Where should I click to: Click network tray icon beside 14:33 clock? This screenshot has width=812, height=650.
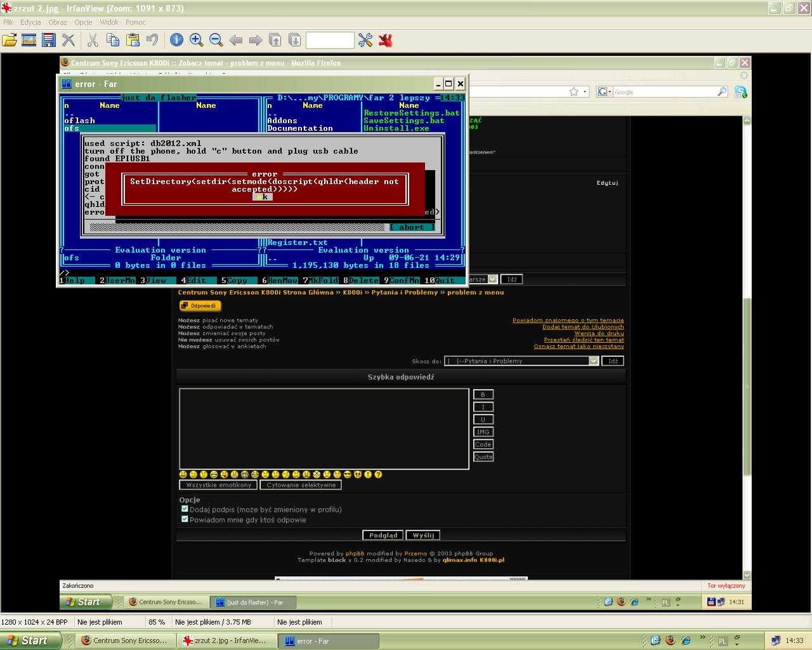click(x=776, y=640)
